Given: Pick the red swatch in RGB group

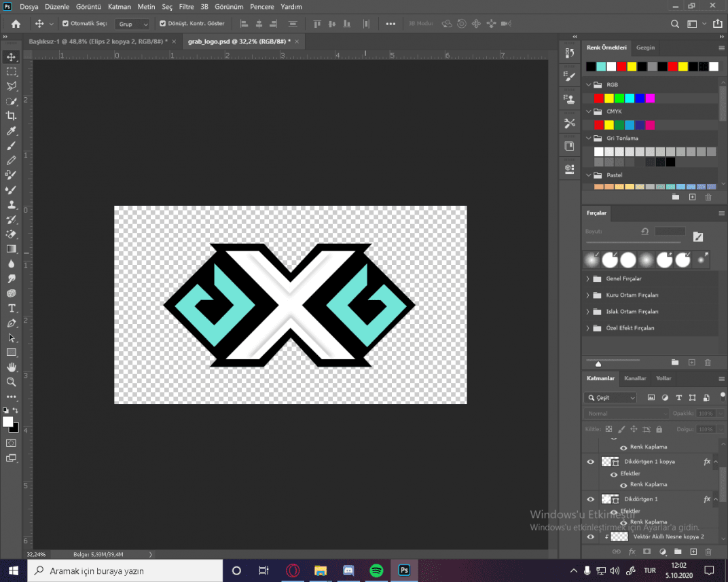Looking at the screenshot, I should [x=599, y=98].
